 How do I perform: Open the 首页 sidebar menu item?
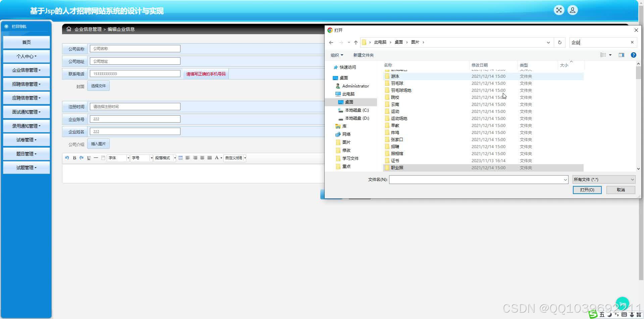(x=26, y=42)
